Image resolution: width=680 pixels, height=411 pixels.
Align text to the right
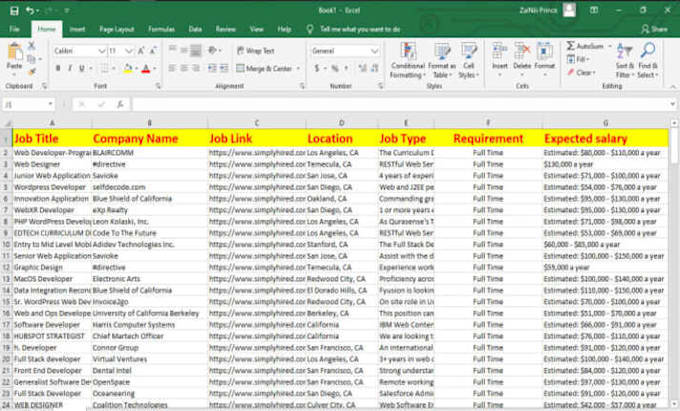[196, 68]
